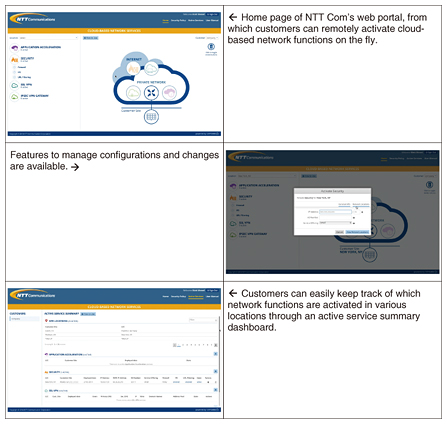Viewport: 447px width, 424px height.
Task: Open the Security Policy tab on home page
Action: click(x=178, y=21)
